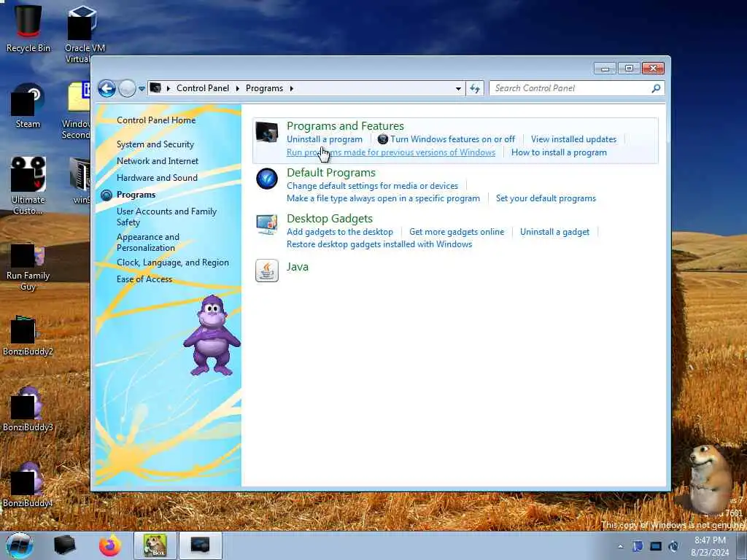Go back with the blue arrow button

point(107,88)
